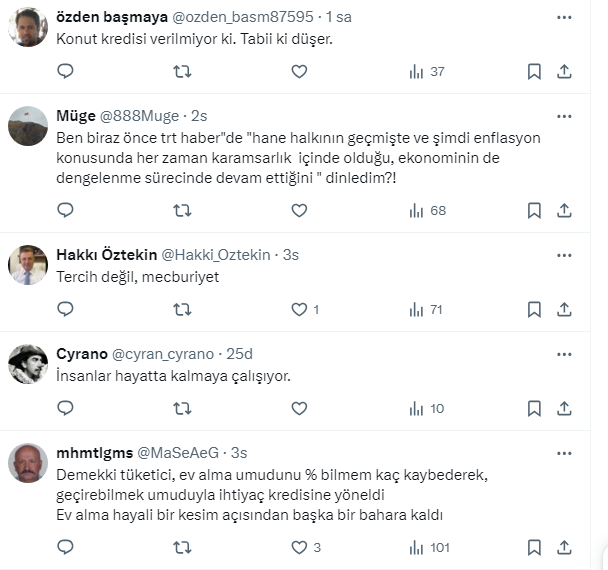608x570 pixels.
Task: Reply to Cyrano's tweet
Action: (x=65, y=408)
